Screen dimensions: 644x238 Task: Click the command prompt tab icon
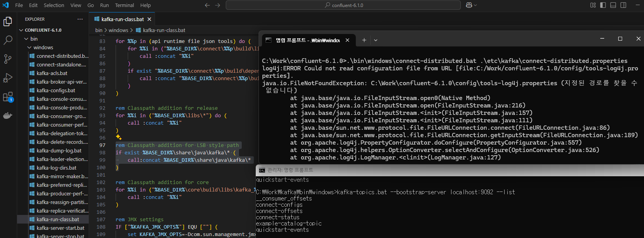pos(269,40)
